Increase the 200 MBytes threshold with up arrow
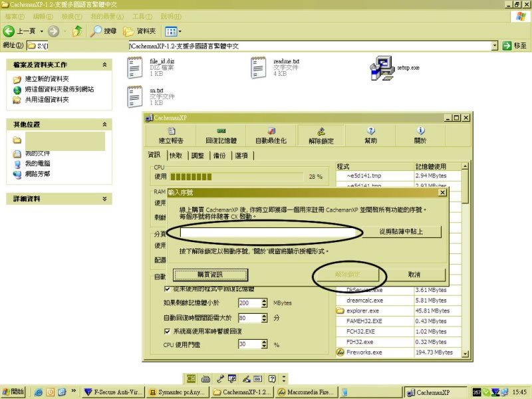Screen dimensions: 532x399 point(264,301)
